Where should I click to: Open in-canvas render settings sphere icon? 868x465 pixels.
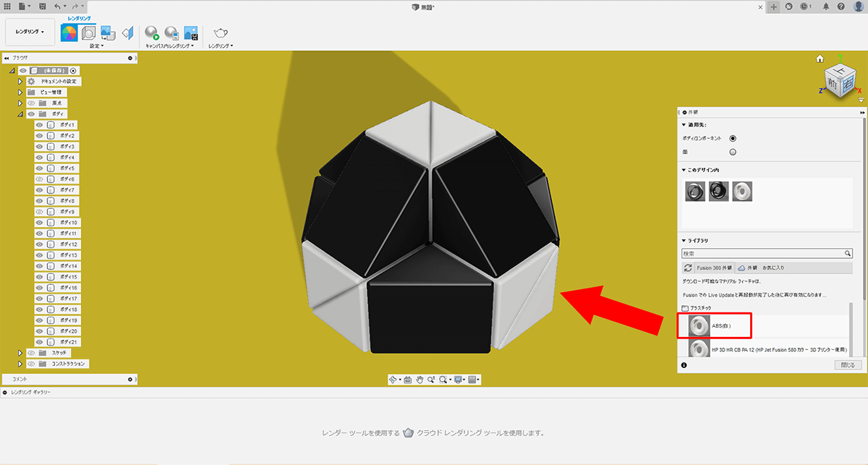[x=171, y=33]
